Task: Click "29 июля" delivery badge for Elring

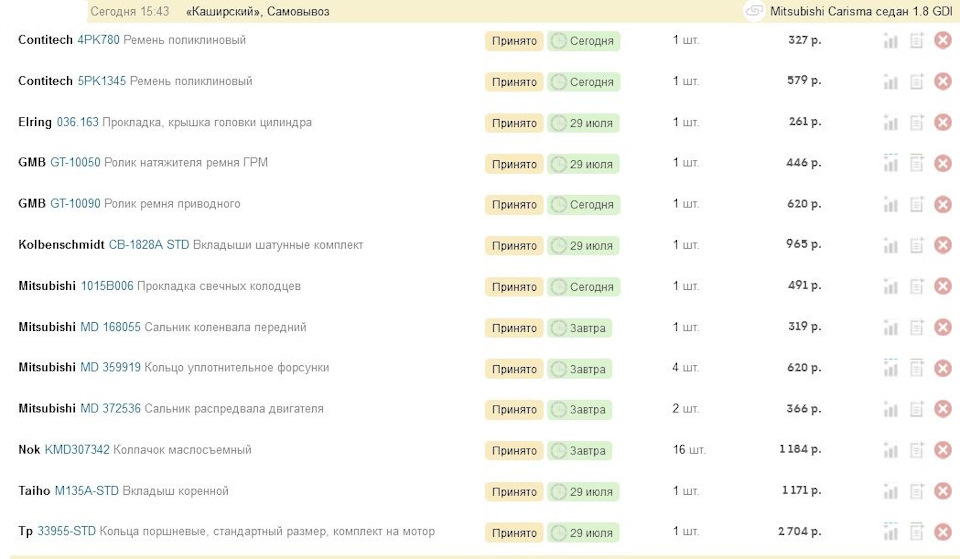Action: click(x=583, y=123)
